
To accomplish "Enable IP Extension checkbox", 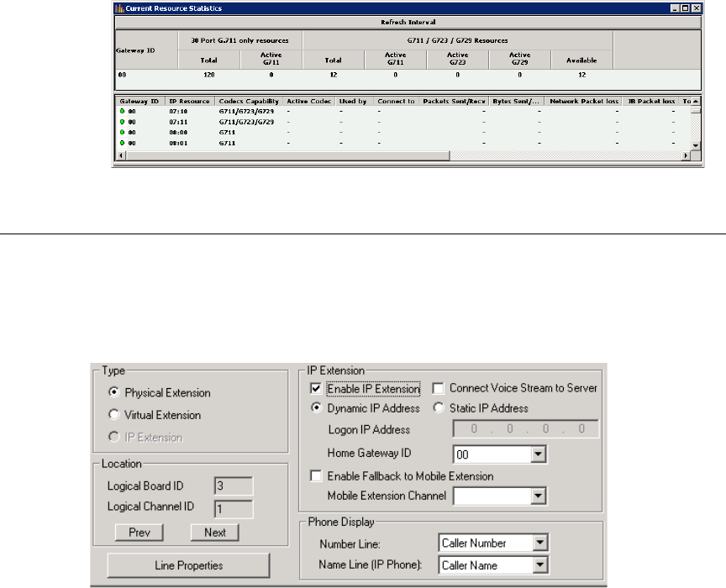I will click(316, 389).
